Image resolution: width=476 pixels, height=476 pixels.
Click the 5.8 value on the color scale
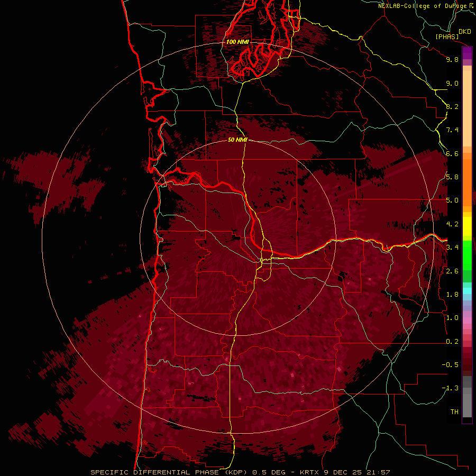452,177
